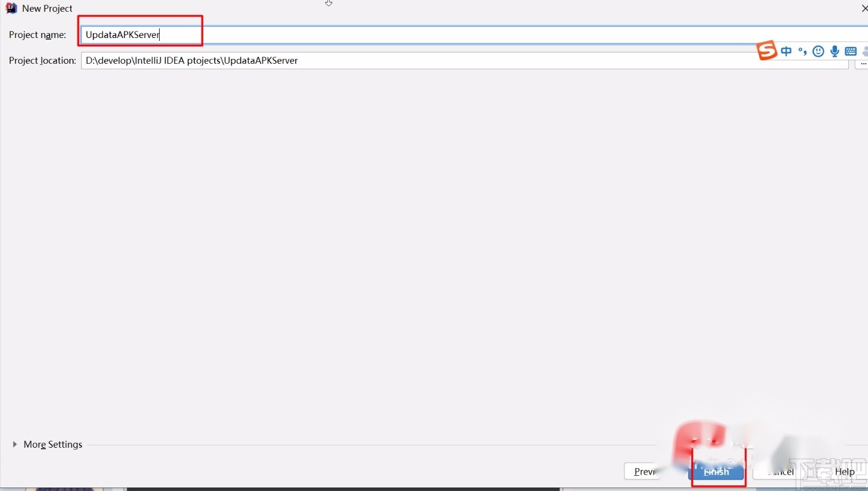Click the More Settings disclosure triangle
The width and height of the screenshot is (868, 491).
click(x=14, y=444)
